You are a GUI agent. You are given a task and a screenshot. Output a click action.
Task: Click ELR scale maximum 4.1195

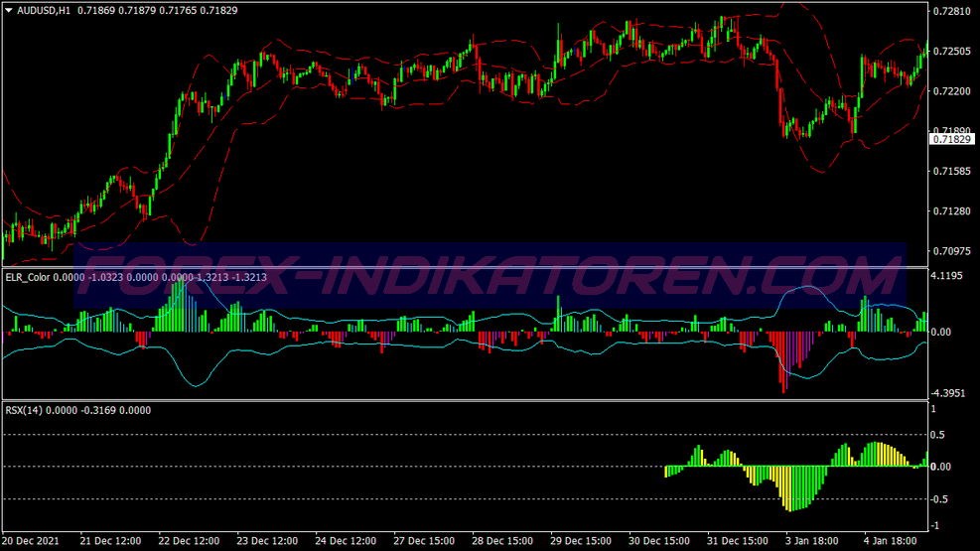[947, 276]
